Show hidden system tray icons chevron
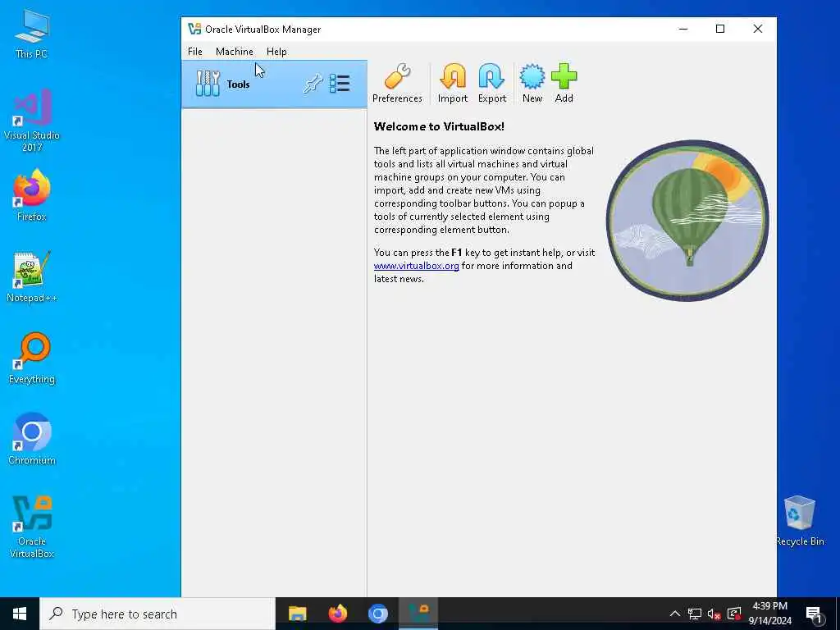Screen dimensions: 840x630 [675, 614]
